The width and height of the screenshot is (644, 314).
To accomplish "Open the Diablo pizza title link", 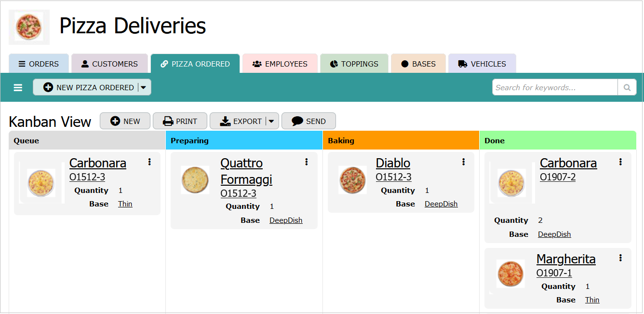I will pyautogui.click(x=393, y=163).
